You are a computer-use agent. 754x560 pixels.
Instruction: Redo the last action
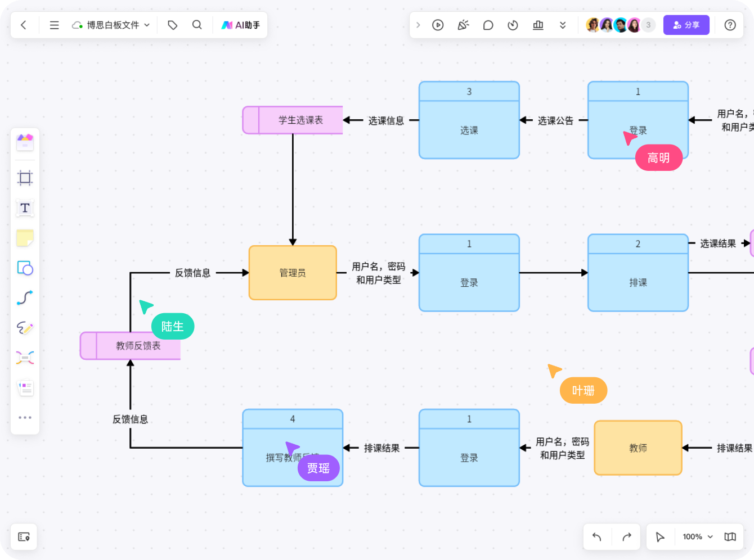click(x=627, y=537)
